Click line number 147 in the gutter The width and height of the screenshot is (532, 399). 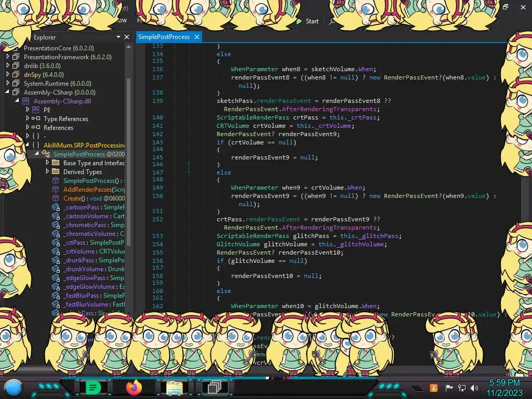tap(157, 172)
